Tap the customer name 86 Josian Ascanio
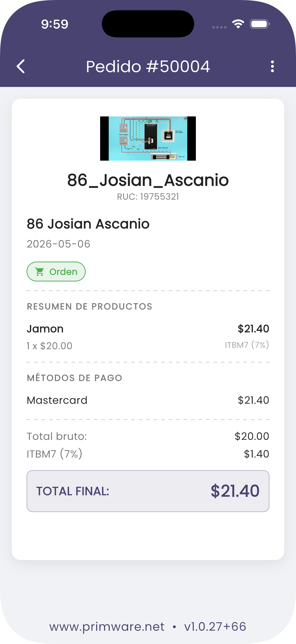 coord(88,224)
